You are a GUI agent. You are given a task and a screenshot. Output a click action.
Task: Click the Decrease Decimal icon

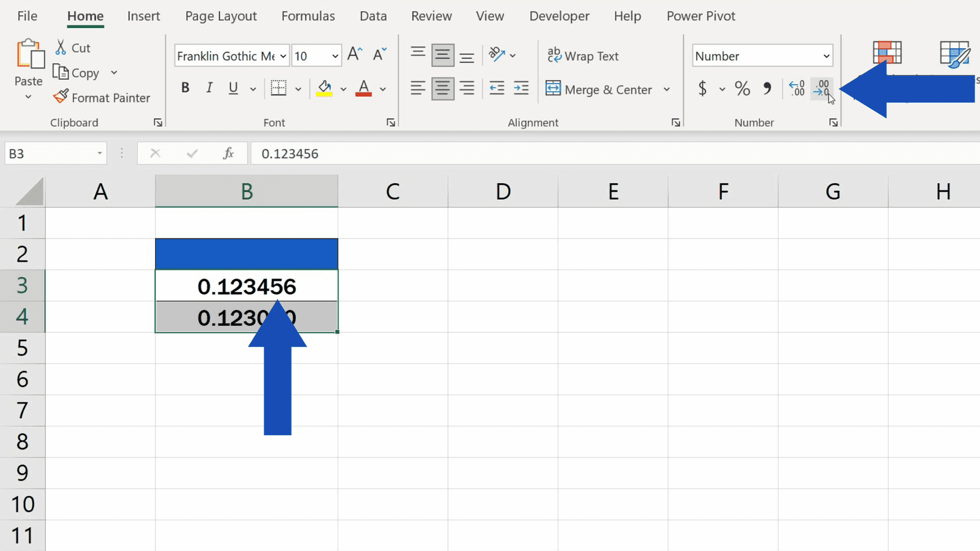pos(821,88)
